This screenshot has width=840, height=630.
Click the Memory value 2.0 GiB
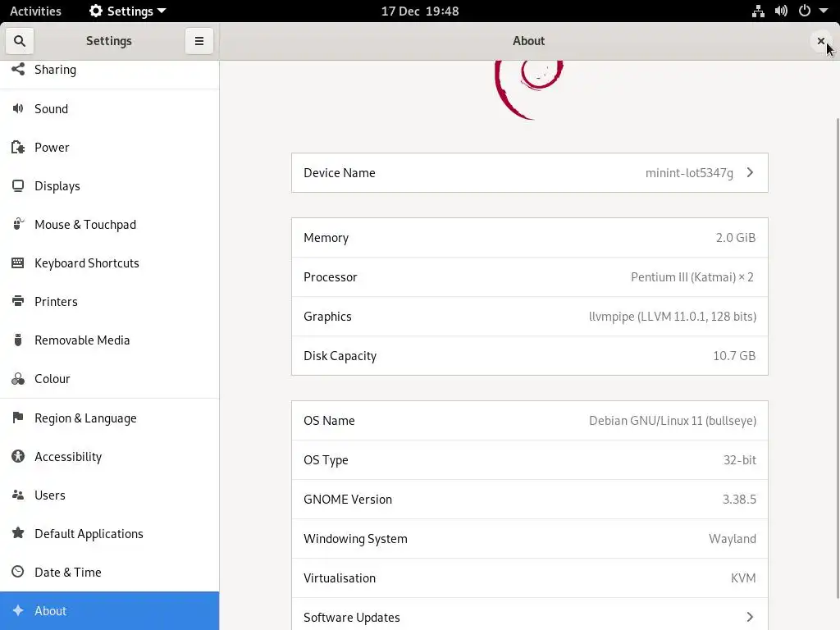(x=736, y=237)
